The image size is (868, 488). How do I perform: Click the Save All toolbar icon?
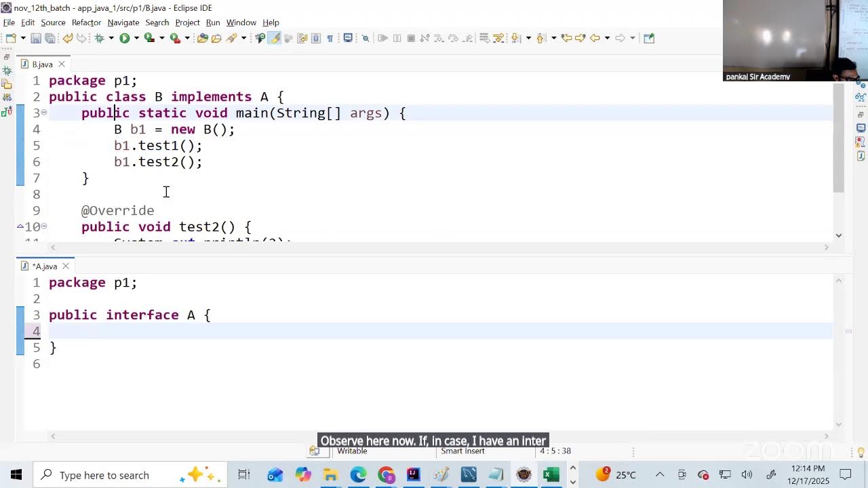(x=50, y=38)
